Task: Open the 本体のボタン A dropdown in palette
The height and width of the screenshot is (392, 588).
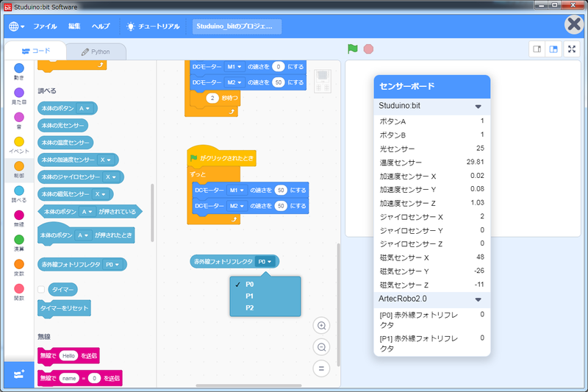Action: (85, 108)
